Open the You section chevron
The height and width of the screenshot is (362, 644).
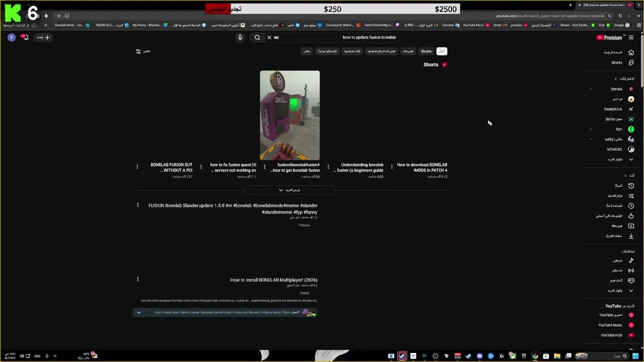[625, 175]
